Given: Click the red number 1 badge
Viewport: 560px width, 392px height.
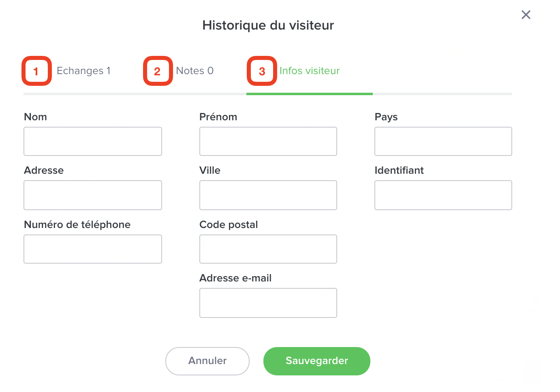Looking at the screenshot, I should [x=36, y=71].
